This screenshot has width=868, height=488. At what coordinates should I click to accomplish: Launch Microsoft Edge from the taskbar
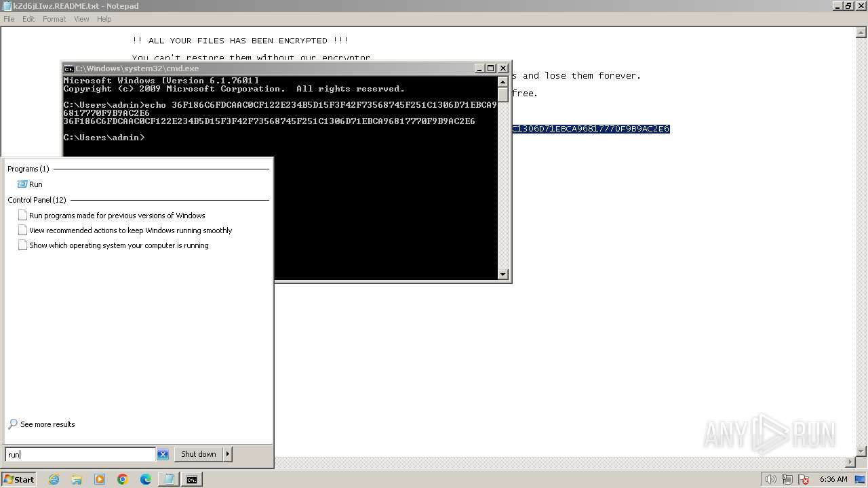(146, 479)
